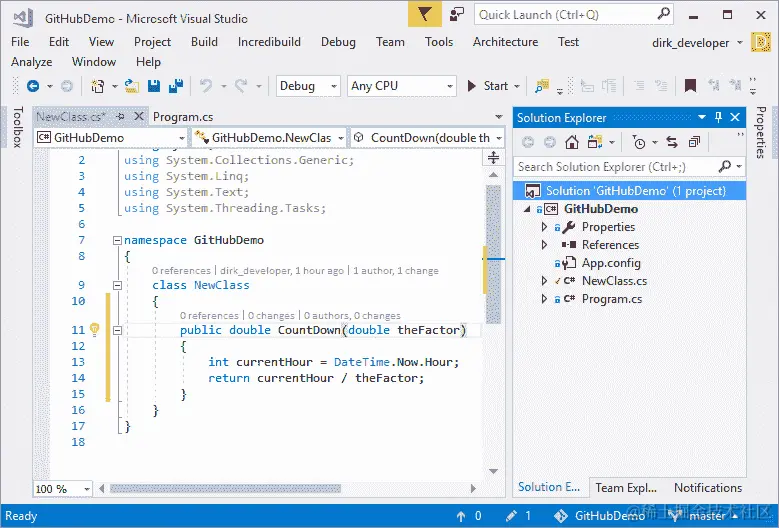Click the Sync with Active Document icon
The height and width of the screenshot is (528, 779).
(672, 143)
